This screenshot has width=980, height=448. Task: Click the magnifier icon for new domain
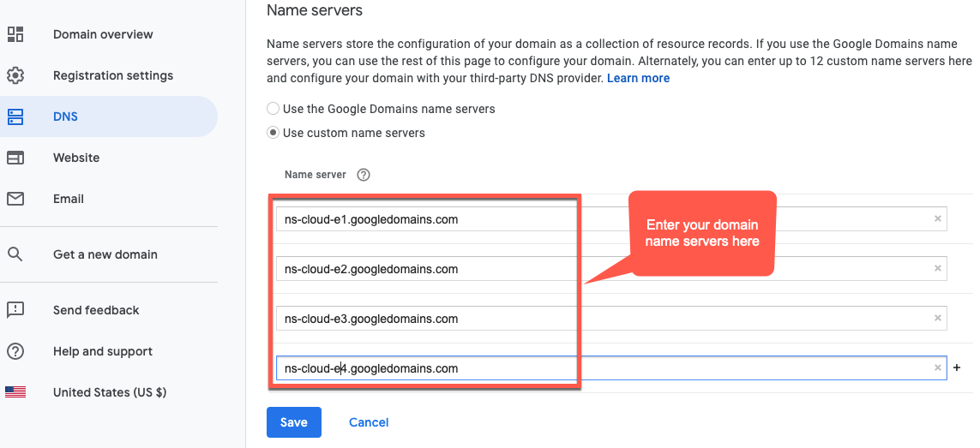[x=15, y=254]
